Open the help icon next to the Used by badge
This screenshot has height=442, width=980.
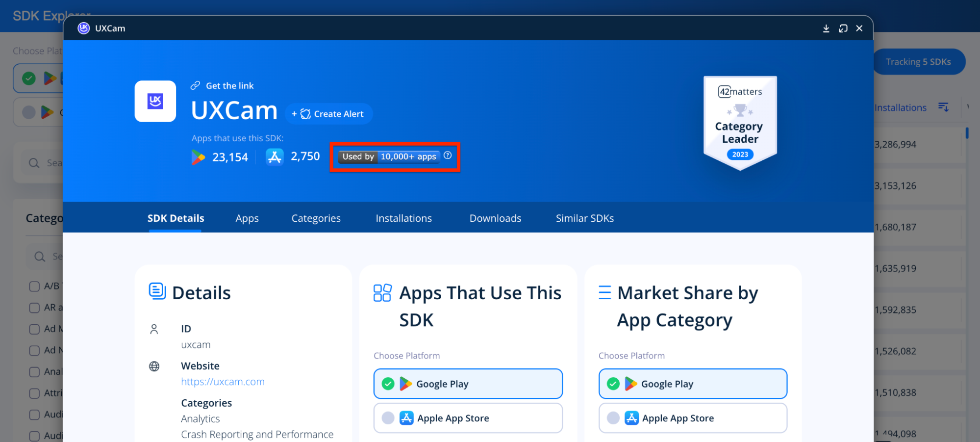(x=448, y=156)
